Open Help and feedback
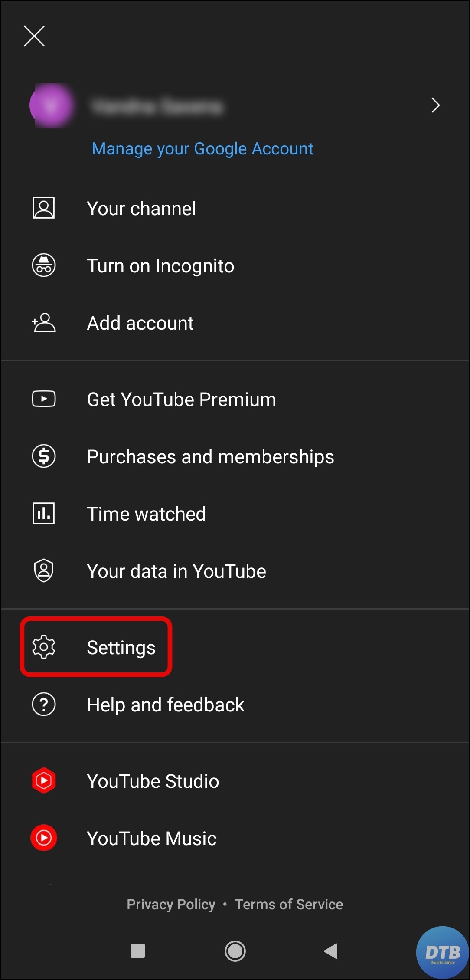Viewport: 470px width, 980px height. pyautogui.click(x=165, y=705)
